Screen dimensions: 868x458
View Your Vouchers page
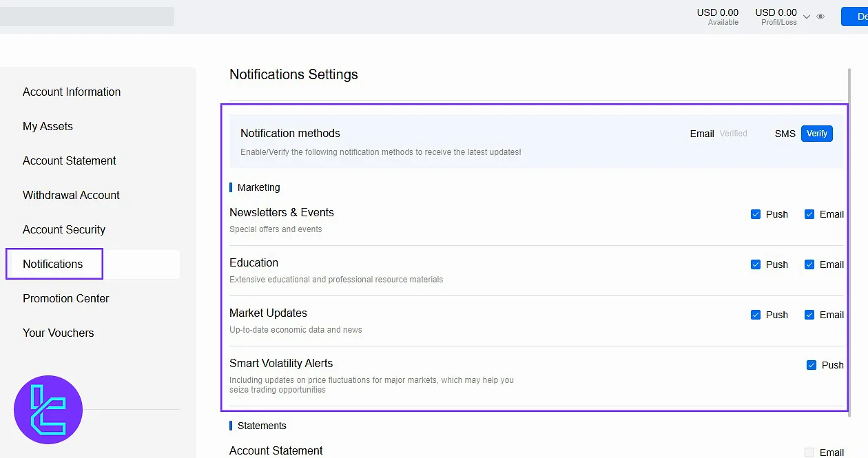[59, 333]
